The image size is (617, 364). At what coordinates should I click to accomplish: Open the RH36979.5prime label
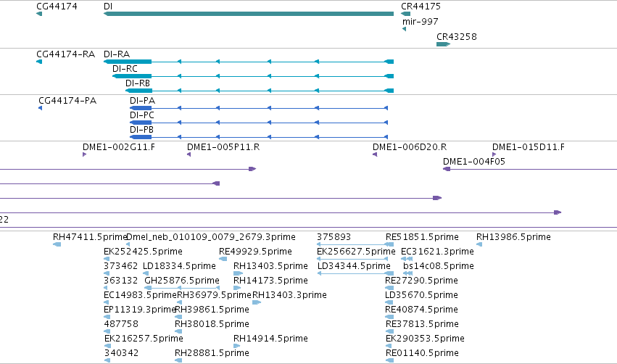click(x=214, y=295)
